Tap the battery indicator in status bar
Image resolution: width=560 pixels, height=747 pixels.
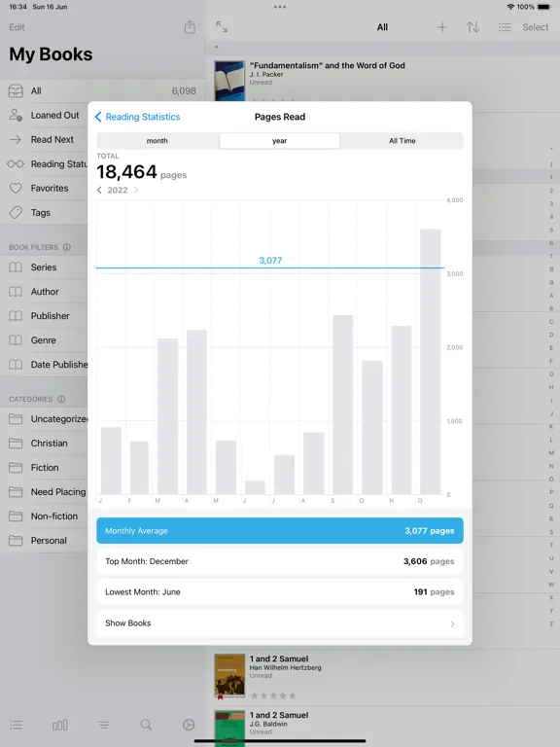[544, 7]
